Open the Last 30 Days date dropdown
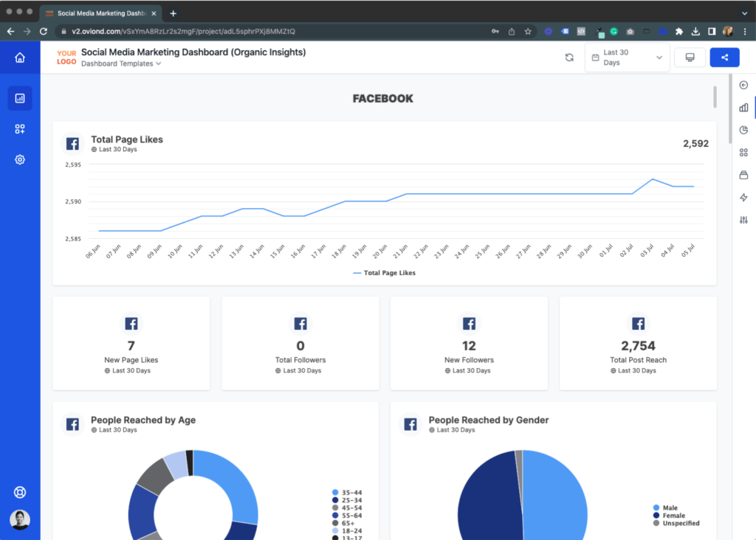This screenshot has height=540, width=756. [x=627, y=58]
